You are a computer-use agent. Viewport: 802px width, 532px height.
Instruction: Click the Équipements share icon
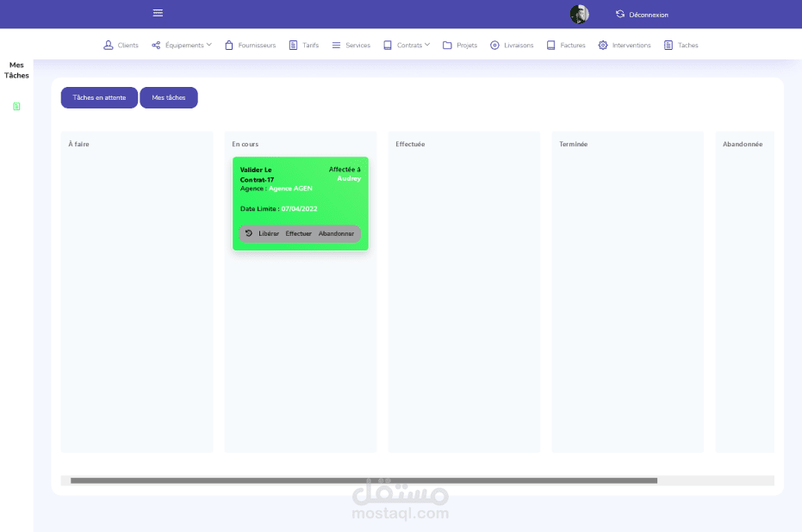(156, 45)
